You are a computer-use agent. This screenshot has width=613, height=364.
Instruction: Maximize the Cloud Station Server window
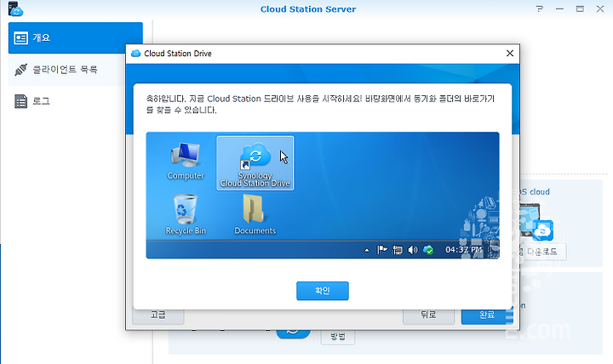(x=580, y=9)
